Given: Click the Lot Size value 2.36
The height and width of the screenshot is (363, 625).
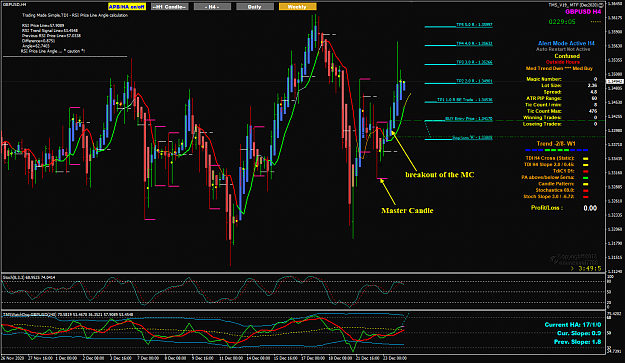Looking at the screenshot, I should (592, 86).
